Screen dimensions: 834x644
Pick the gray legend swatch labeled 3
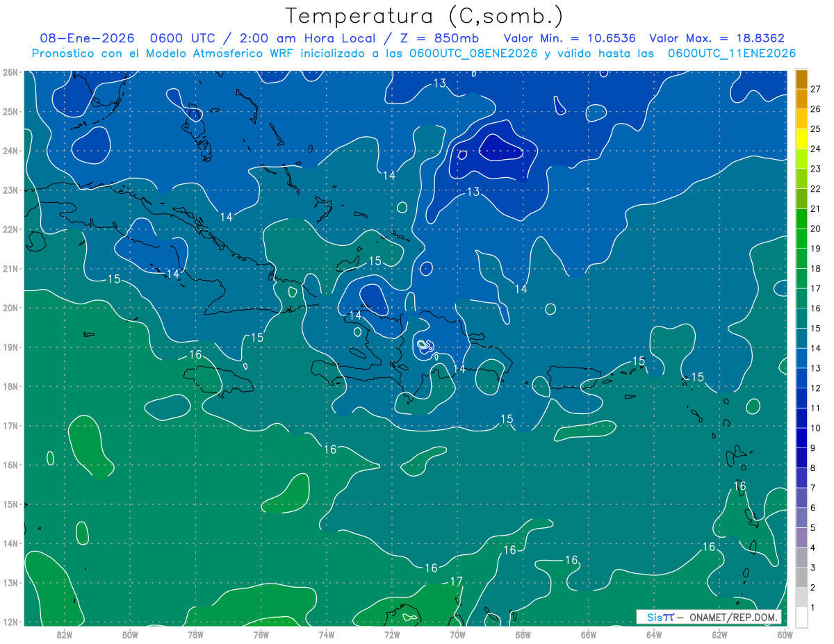(x=801, y=557)
